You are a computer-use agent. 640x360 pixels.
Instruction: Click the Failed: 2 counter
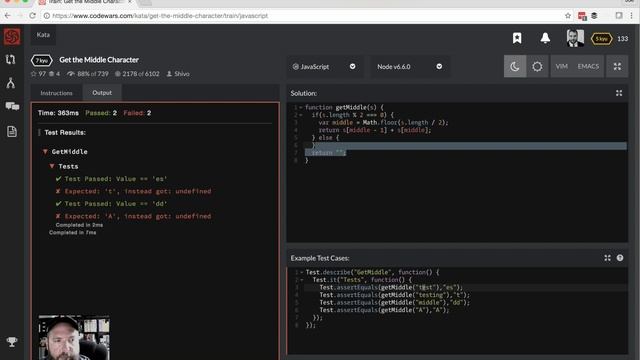[137, 113]
